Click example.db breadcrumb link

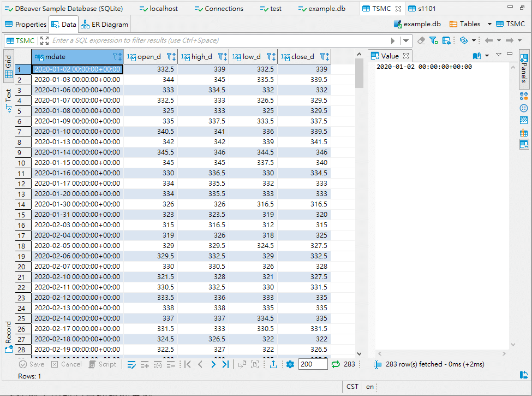coord(417,24)
